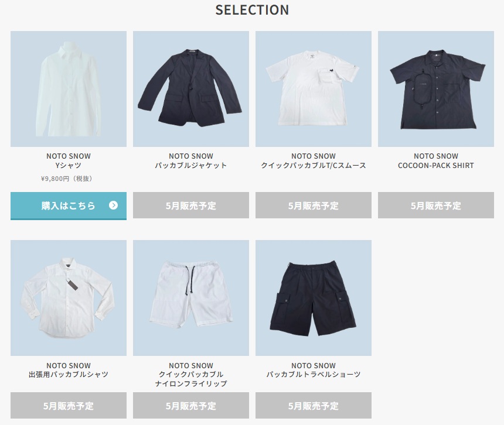Image resolution: width=504 pixels, height=425 pixels.
Task: Select the navy travel shorts image
Action: pos(314,298)
